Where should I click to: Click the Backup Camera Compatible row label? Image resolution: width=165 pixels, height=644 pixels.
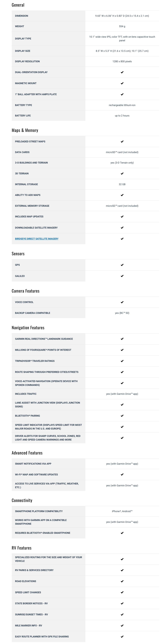click(x=32, y=313)
